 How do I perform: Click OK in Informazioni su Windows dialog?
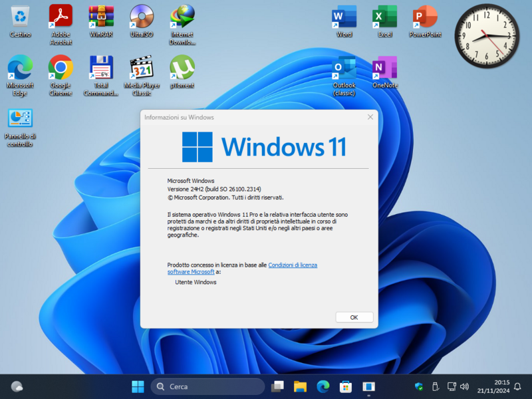354,317
